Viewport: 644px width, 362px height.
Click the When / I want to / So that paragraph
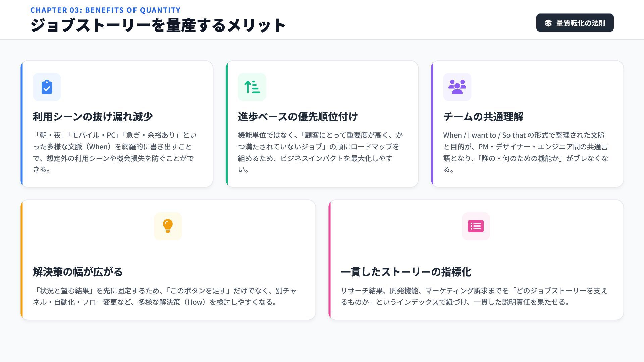(526, 152)
